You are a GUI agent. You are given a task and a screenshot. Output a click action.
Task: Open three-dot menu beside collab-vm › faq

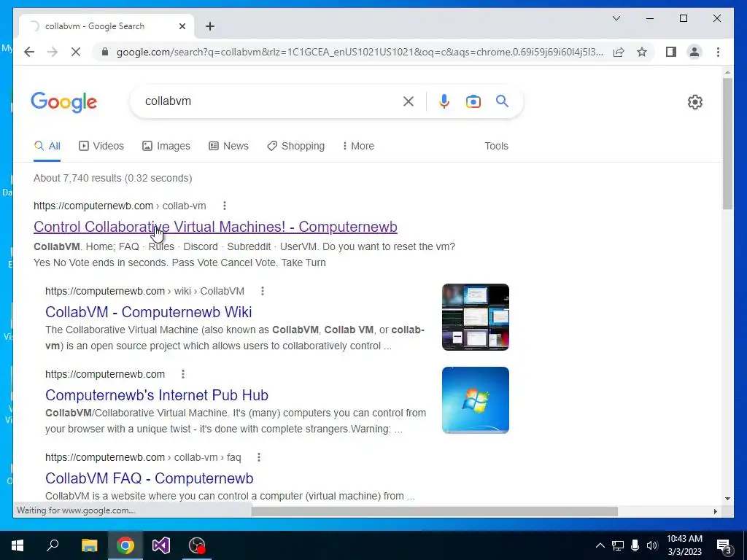point(259,457)
